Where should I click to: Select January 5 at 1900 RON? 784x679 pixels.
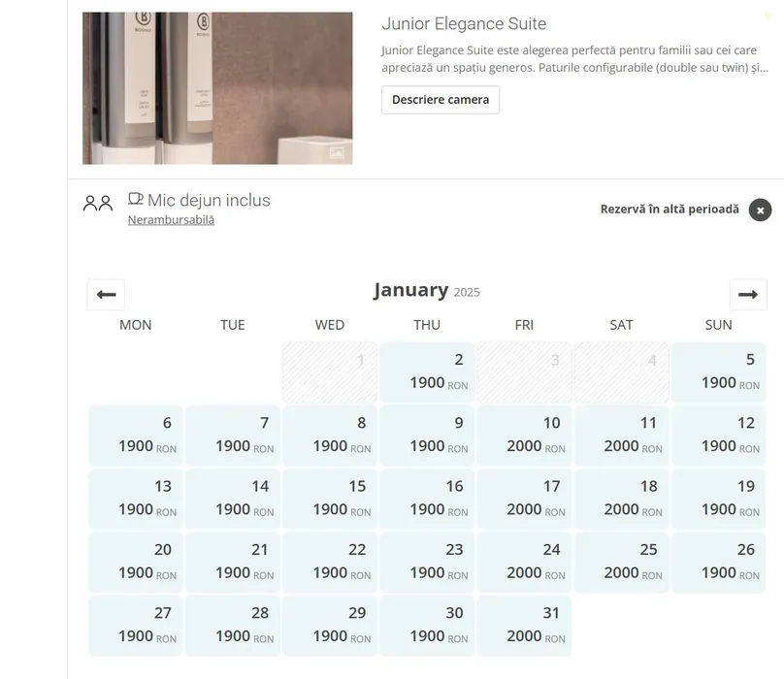tap(718, 372)
